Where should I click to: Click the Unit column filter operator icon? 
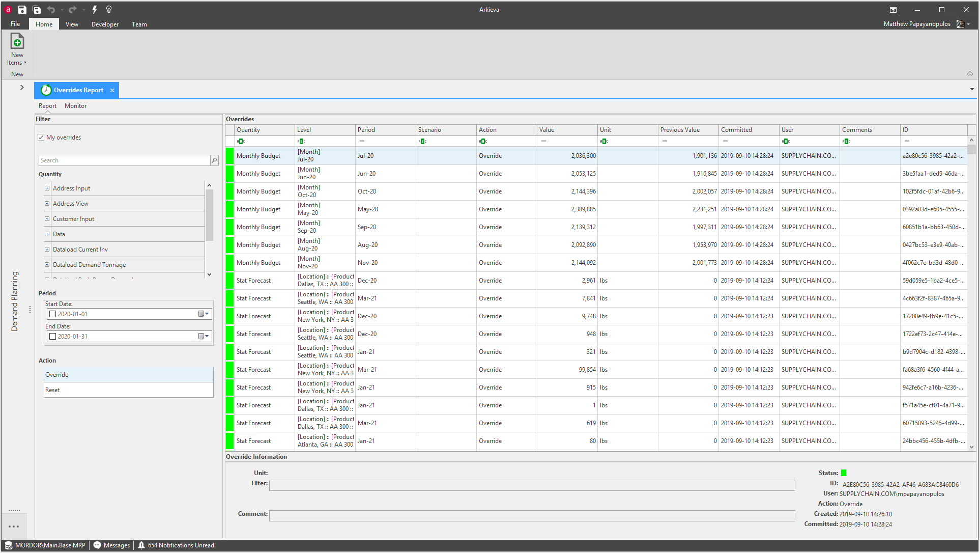point(604,142)
